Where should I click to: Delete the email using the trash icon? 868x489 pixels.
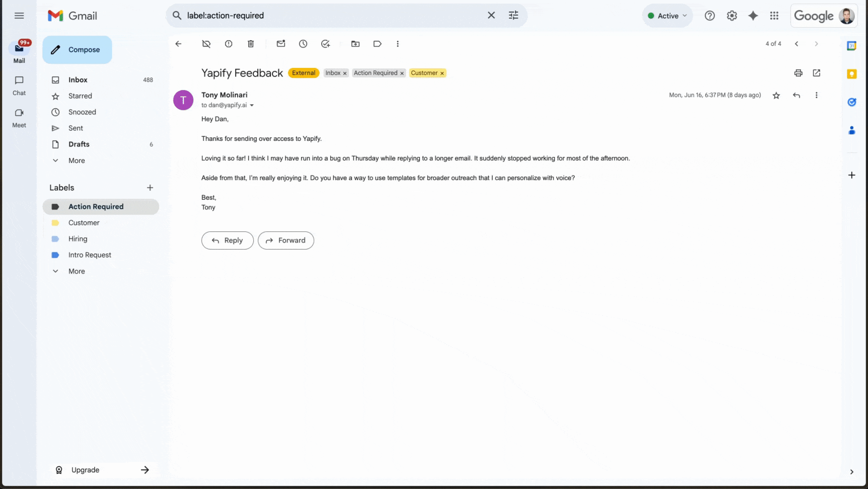[x=251, y=43]
